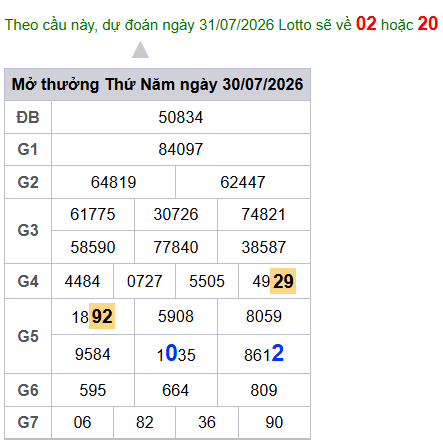The image size is (443, 446).
Task: Click the G3 result 38587
Action: point(264,247)
